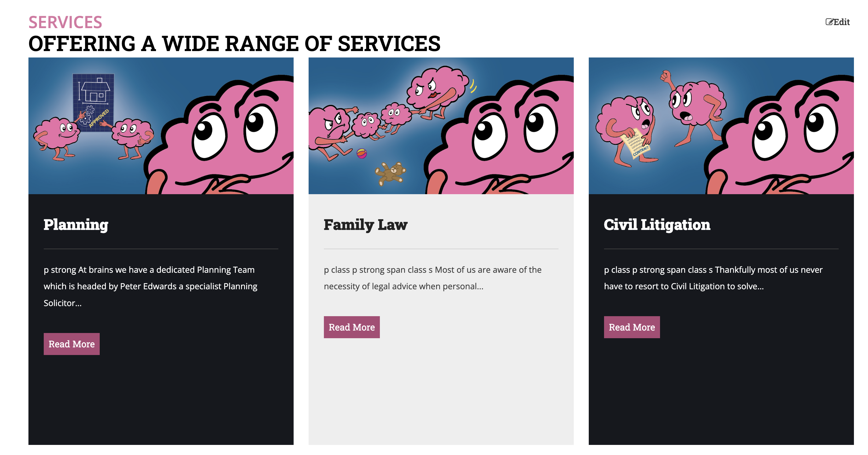Screen dimensions: 868x455
Task: Open the Planning service cartoon image
Action: point(161,126)
